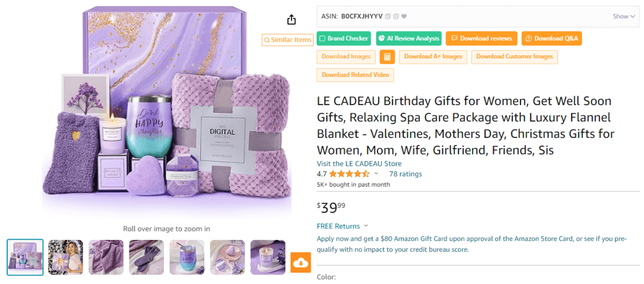
Task: Click the heart icon next to ASIN
Action: [404, 16]
